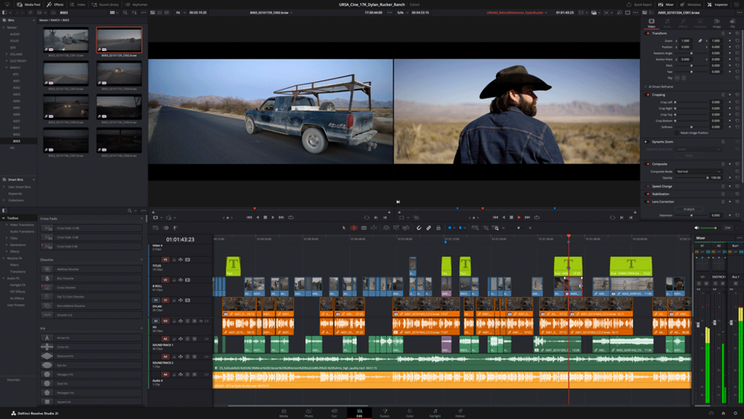Image resolution: width=744 pixels, height=419 pixels.
Task: Collapse the Toolbox tree in effects
Action: (4, 218)
